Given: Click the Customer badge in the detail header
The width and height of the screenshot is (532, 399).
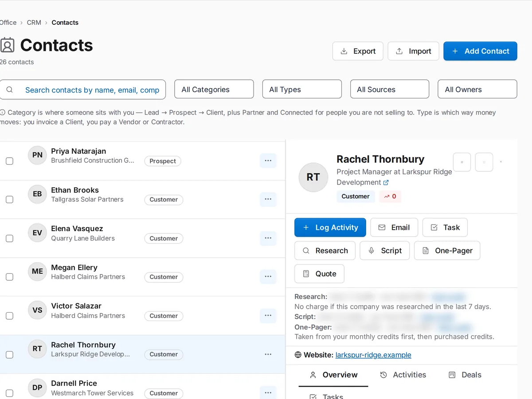Looking at the screenshot, I should [356, 196].
